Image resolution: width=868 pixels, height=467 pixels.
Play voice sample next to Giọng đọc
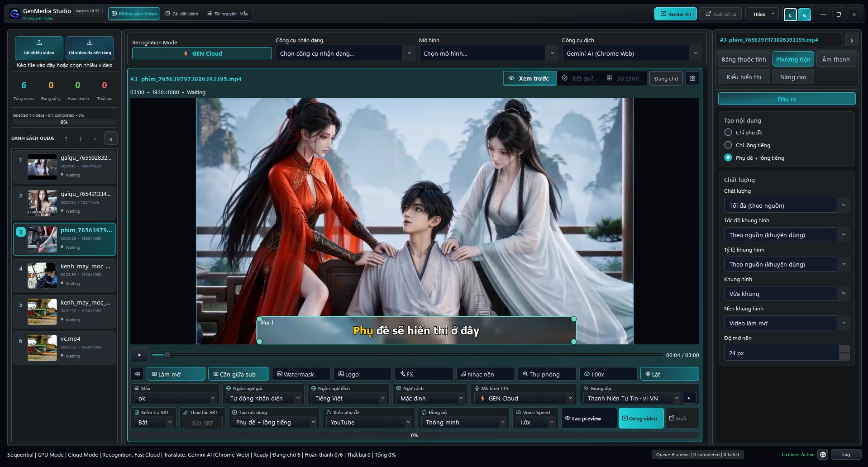coord(689,398)
